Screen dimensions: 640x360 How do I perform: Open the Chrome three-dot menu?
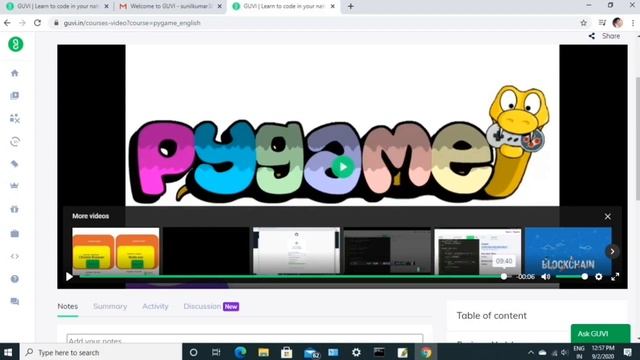click(633, 23)
